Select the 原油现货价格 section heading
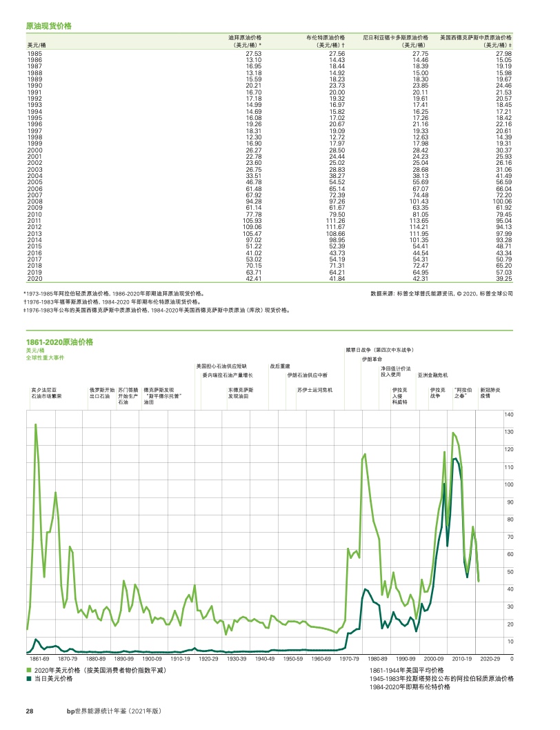 pos(49,26)
